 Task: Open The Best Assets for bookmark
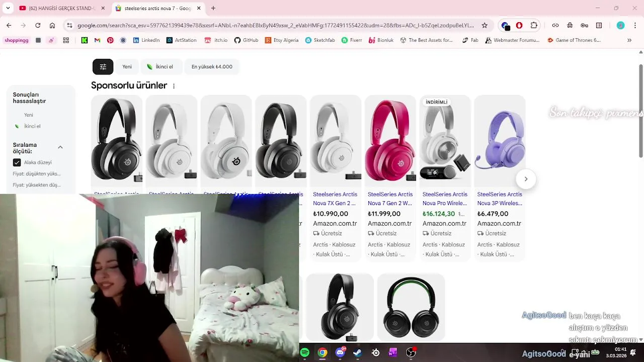427,40
